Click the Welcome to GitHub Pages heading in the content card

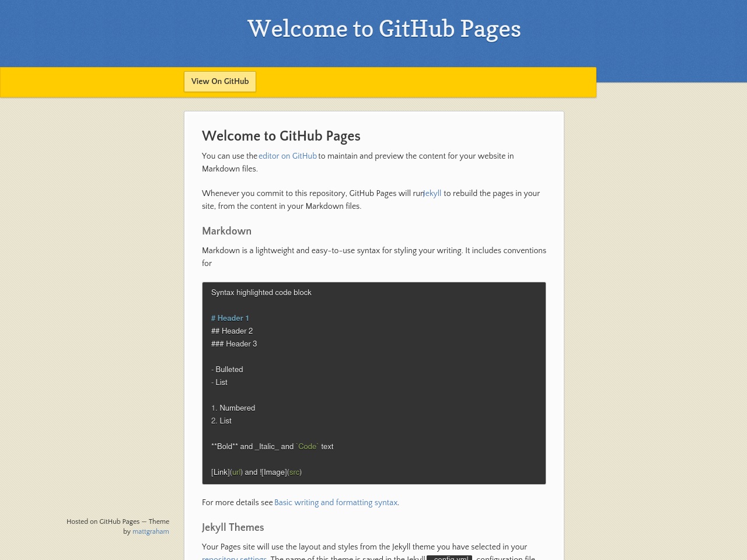(281, 136)
